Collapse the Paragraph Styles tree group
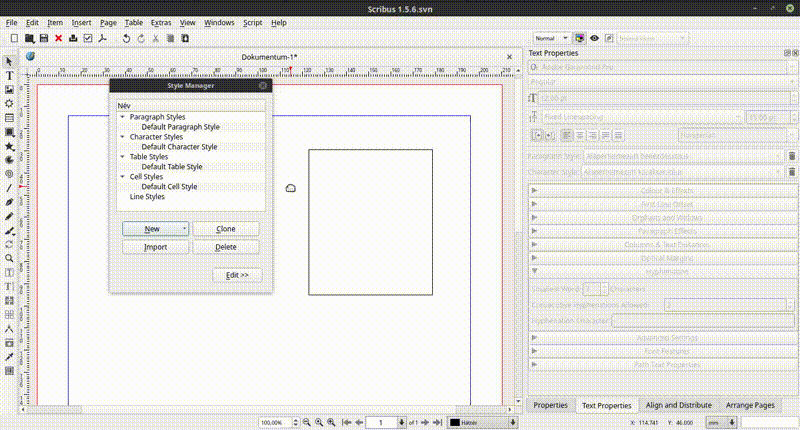Viewport: 800px width, 430px height. 122,117
